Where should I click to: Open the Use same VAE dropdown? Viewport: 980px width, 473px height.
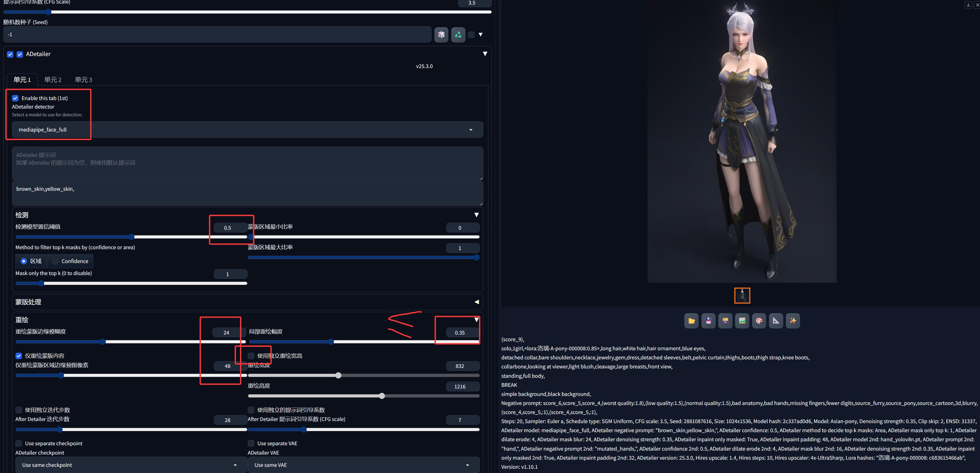click(363, 465)
